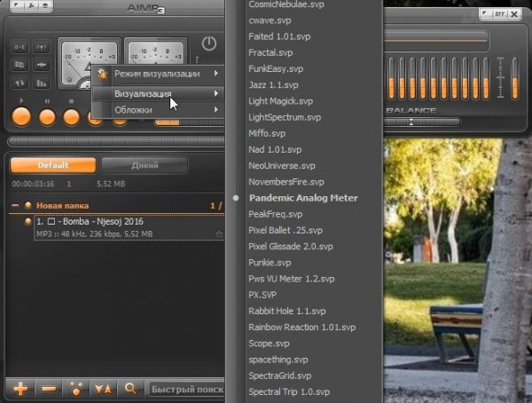This screenshot has height=403, width=532.
Task: Click the power icon in the player
Action: tap(209, 43)
